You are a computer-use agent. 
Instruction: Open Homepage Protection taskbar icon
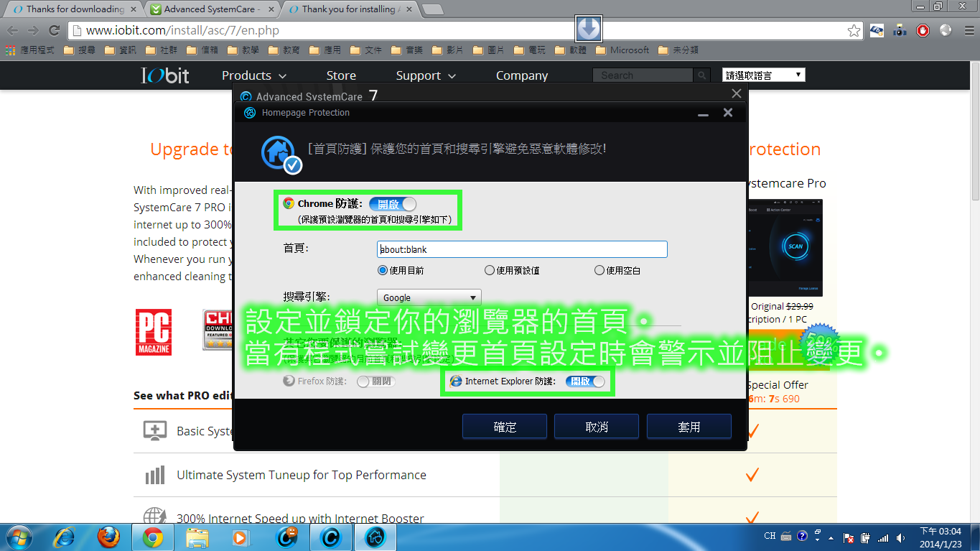(x=375, y=537)
